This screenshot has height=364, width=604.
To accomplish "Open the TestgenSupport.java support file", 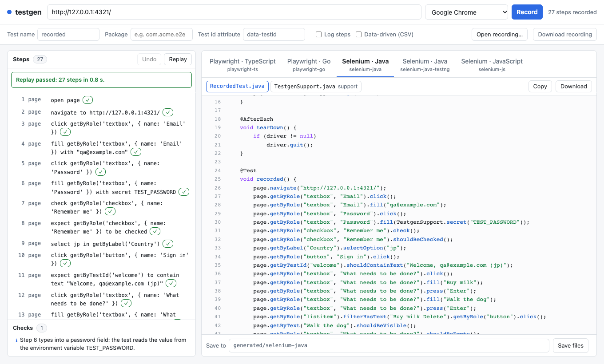I will [x=316, y=87].
